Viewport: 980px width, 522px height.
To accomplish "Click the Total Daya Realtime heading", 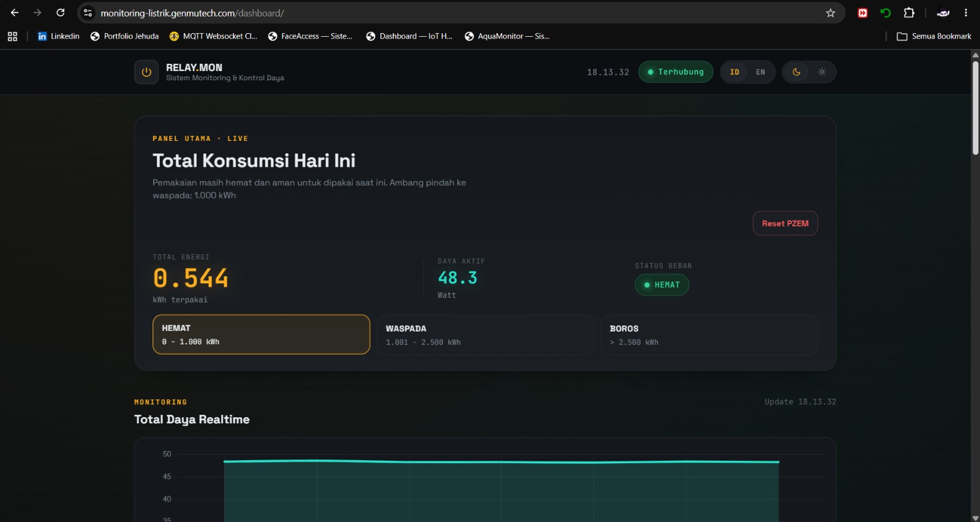I will click(x=192, y=420).
